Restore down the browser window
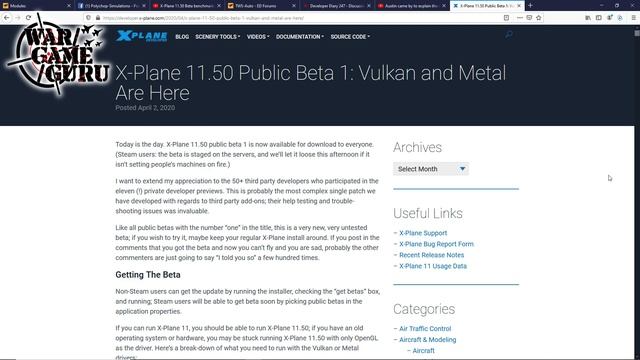640x360 pixels. coord(617,6)
